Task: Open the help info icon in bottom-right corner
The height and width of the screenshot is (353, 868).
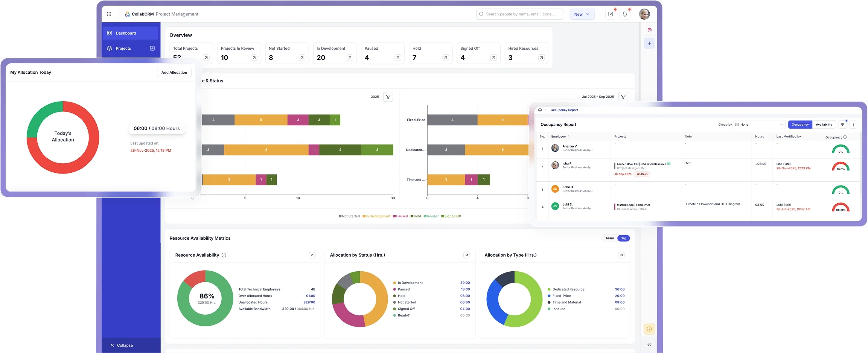Action: (x=649, y=329)
